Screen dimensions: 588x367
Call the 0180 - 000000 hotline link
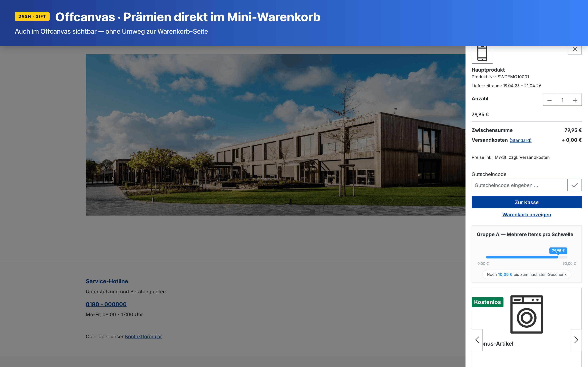(106, 304)
